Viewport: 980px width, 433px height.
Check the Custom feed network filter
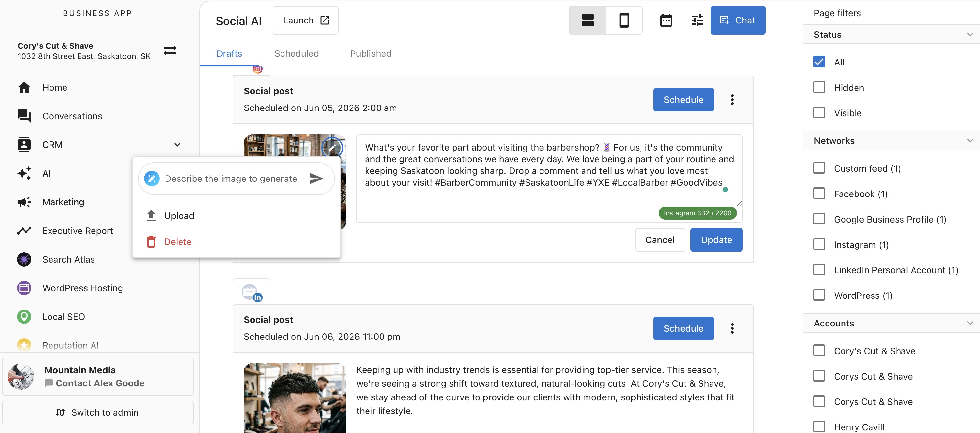click(x=819, y=168)
